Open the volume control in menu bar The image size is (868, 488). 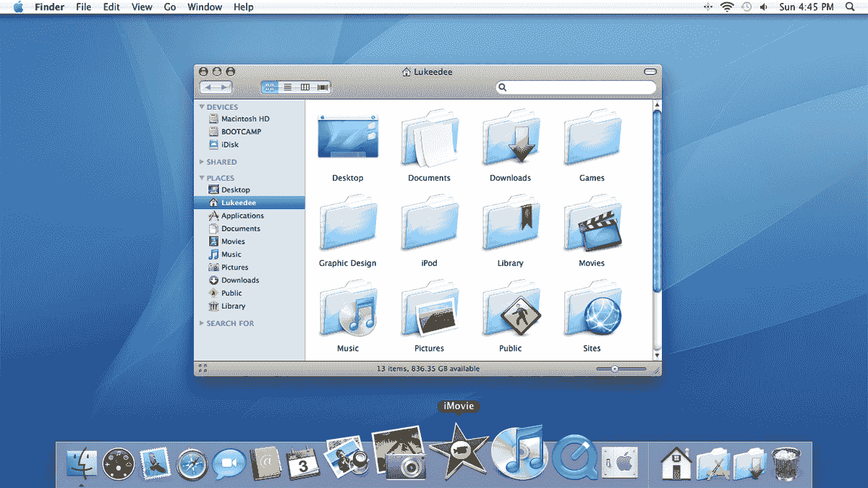[764, 7]
